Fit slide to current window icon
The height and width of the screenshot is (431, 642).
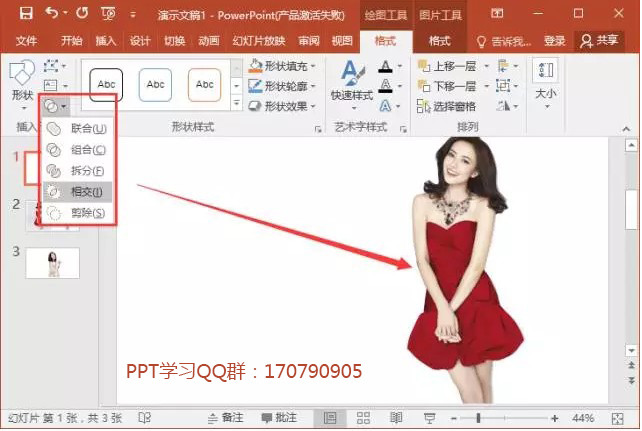(617, 418)
